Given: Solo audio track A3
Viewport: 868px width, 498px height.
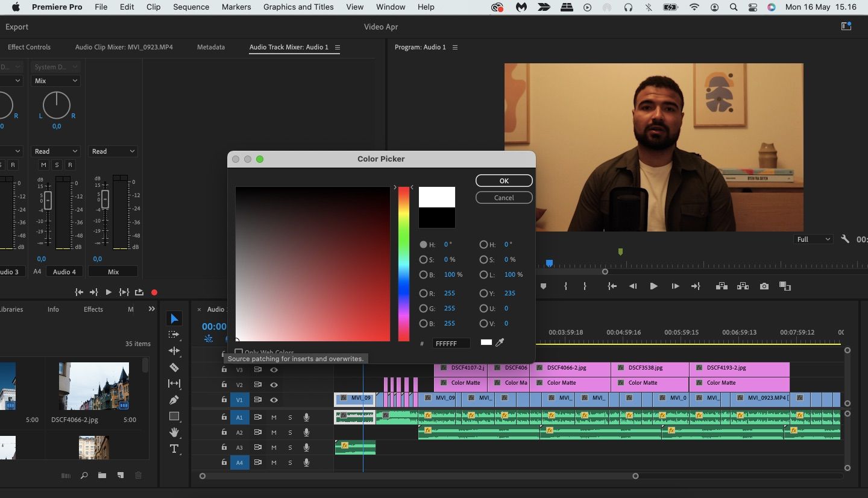Looking at the screenshot, I should 290,447.
